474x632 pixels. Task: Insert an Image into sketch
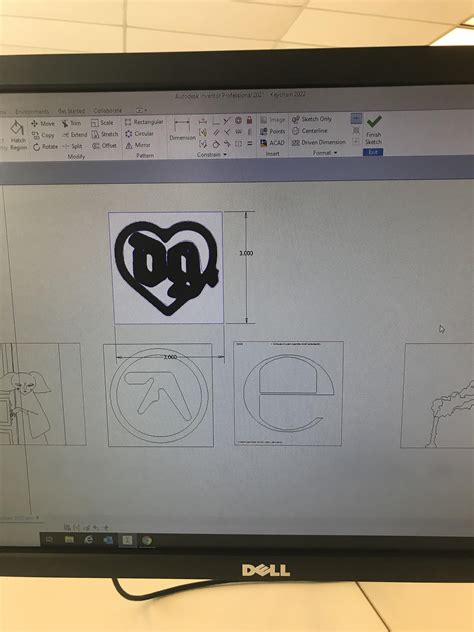pyautogui.click(x=273, y=120)
